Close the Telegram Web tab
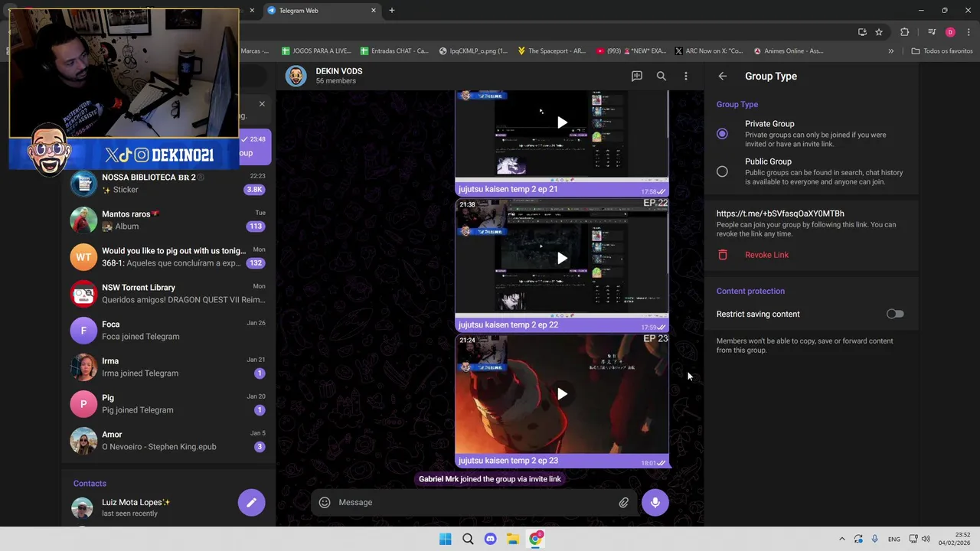Screen dimensions: 980x551 [x=374, y=11]
